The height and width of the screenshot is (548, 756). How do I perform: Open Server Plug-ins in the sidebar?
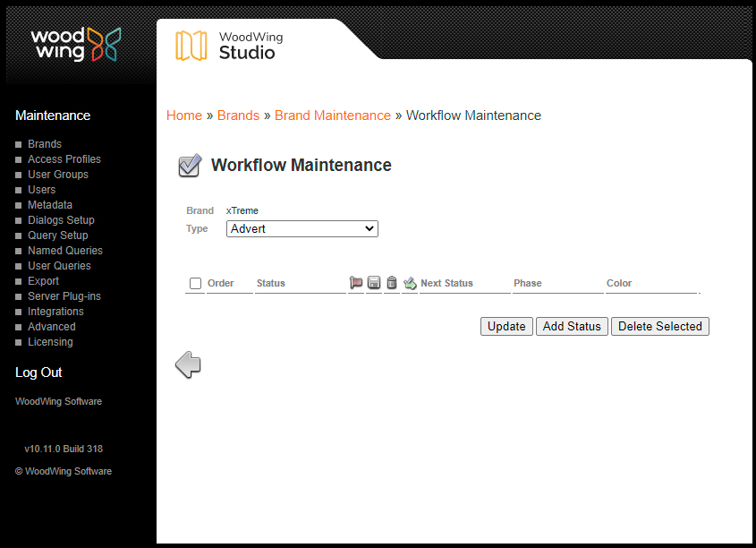coord(64,296)
